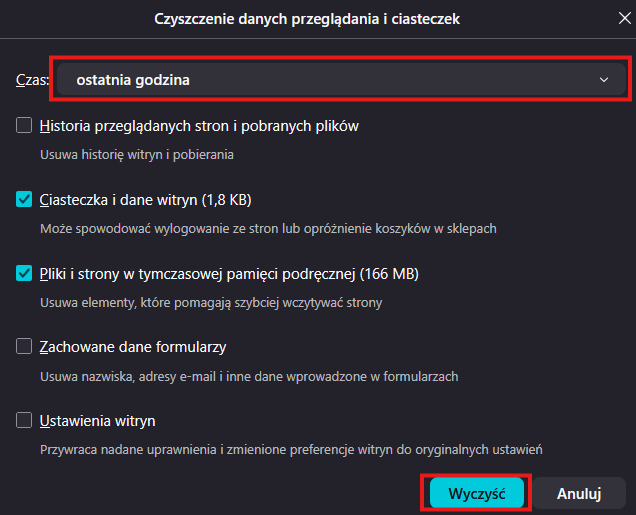636x515 pixels.
Task: Tick the Zachowane dane formularzy checkbox
Action: click(x=24, y=347)
